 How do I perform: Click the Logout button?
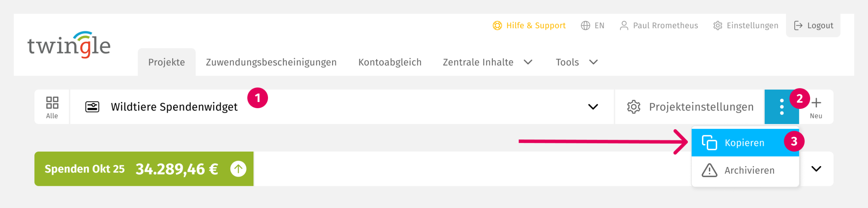click(x=813, y=26)
